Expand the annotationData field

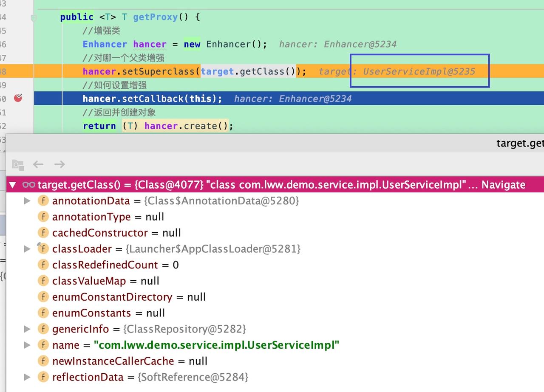coord(27,201)
